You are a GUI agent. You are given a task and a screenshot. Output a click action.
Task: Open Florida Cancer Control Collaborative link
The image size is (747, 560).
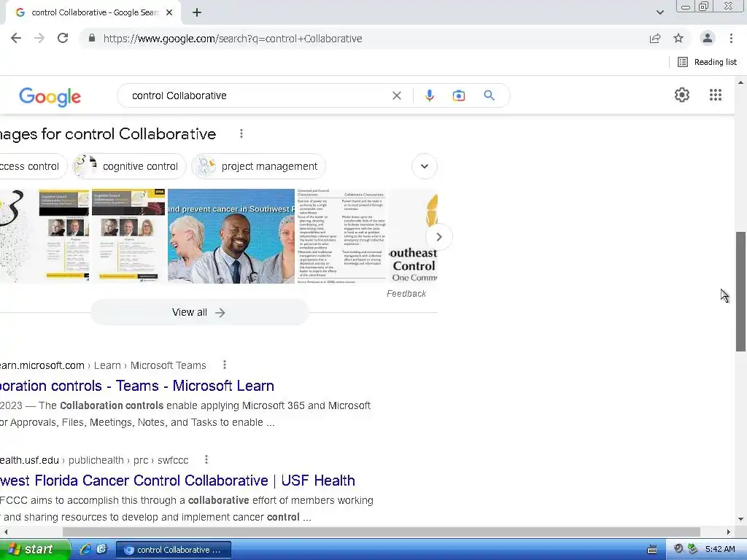[177, 481]
